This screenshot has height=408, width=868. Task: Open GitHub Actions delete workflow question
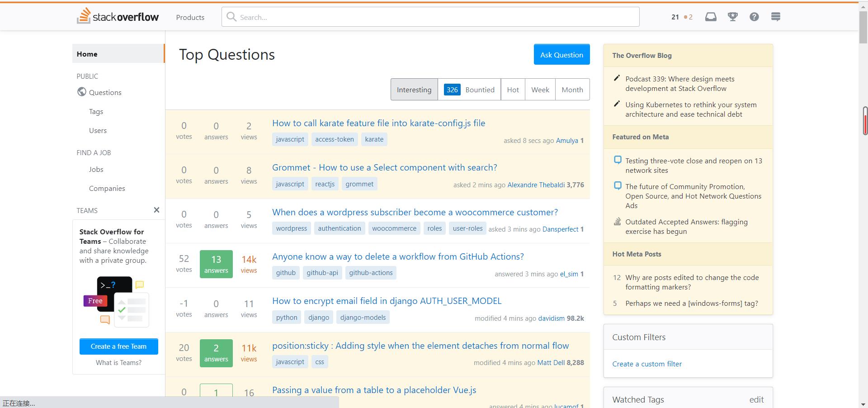pyautogui.click(x=398, y=256)
